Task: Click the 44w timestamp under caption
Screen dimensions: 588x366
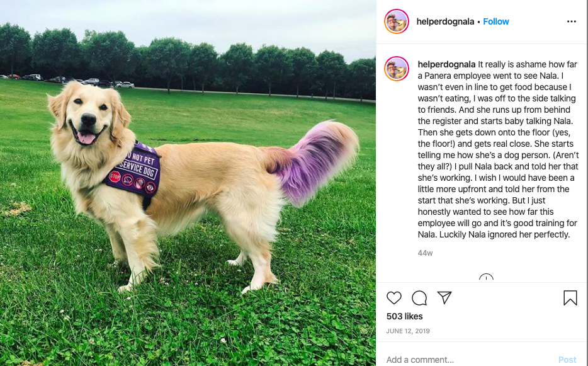Action: (x=425, y=253)
